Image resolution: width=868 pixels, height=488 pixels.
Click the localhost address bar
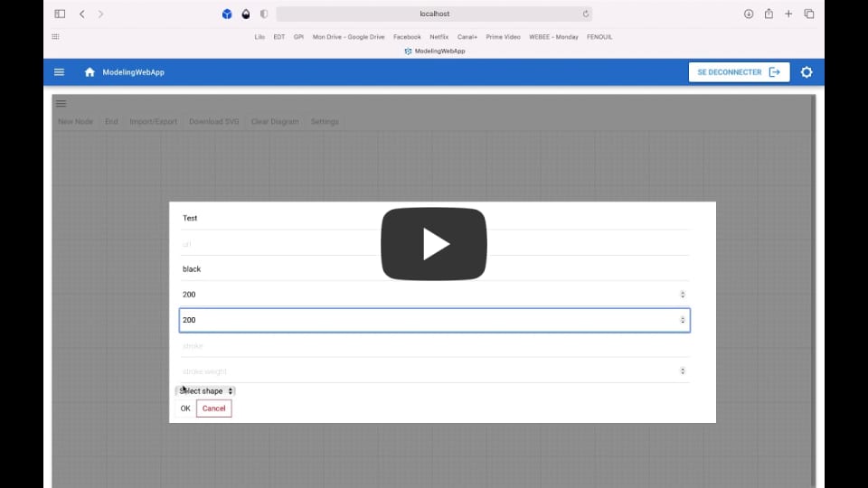[434, 14]
